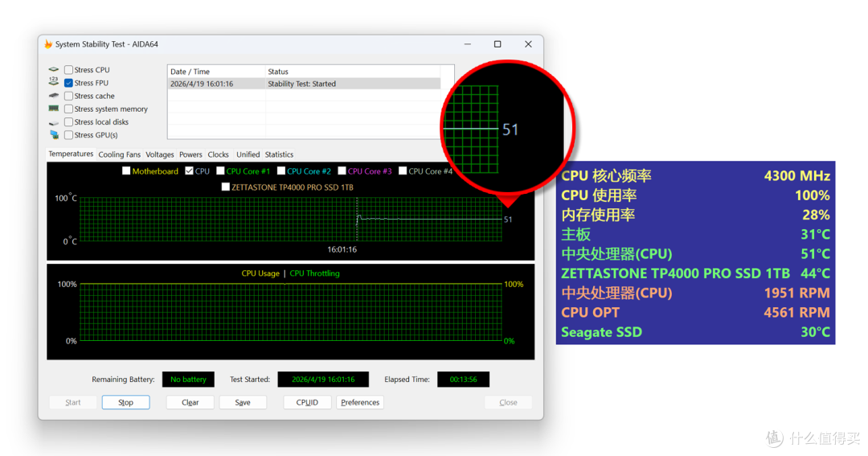Click the CPU OPT 4561 RPM overlay row
The width and height of the screenshot is (868, 456).
(695, 313)
